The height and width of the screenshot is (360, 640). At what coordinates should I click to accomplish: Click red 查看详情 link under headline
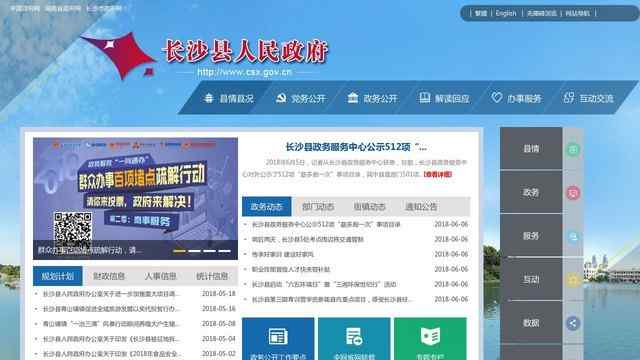pyautogui.click(x=438, y=174)
